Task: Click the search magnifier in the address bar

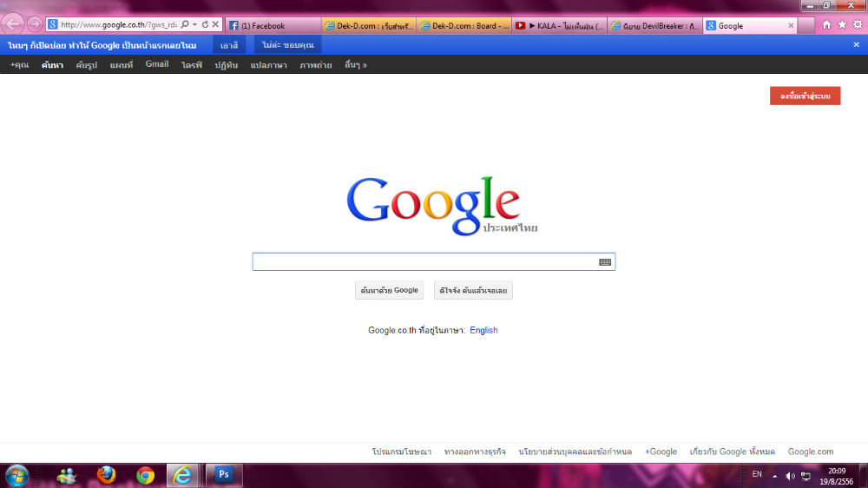Action: pos(185,24)
